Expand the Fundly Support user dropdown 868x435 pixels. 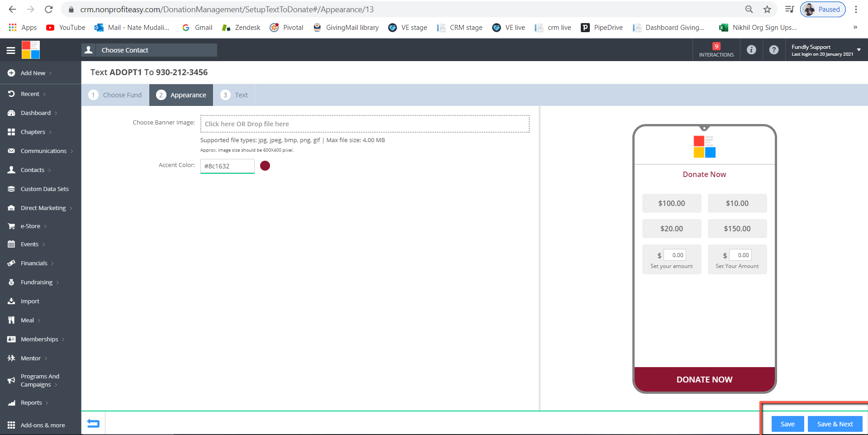[859, 50]
